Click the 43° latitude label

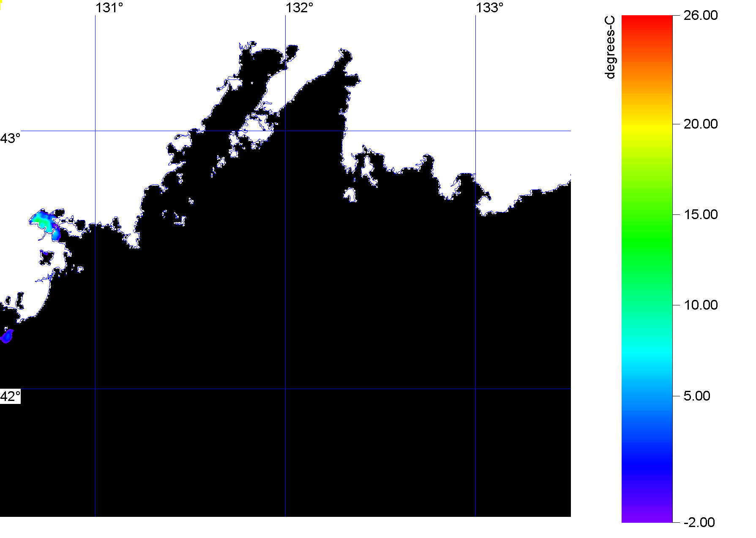tap(10, 138)
